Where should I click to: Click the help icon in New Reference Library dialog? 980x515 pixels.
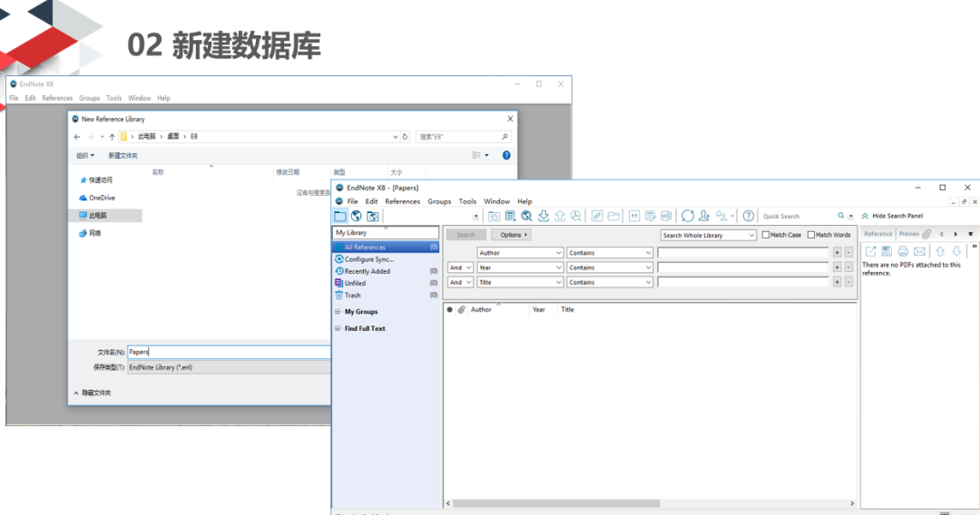[506, 155]
